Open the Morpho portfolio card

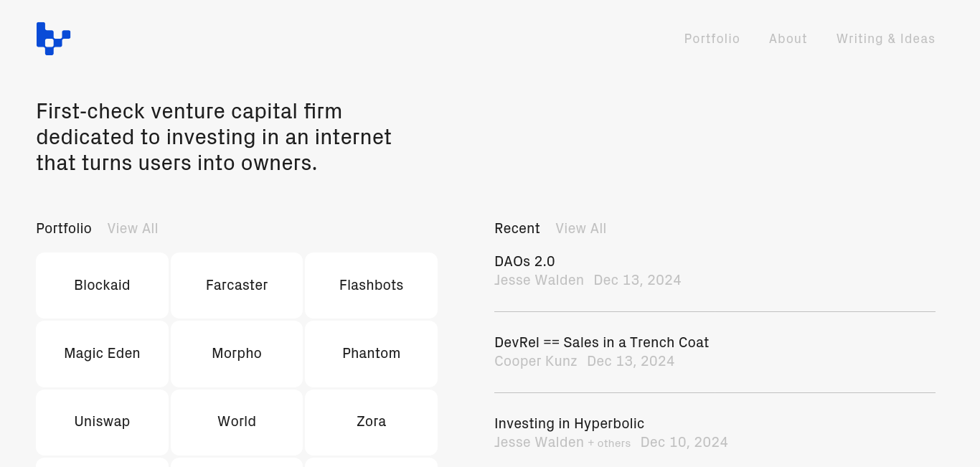(237, 354)
